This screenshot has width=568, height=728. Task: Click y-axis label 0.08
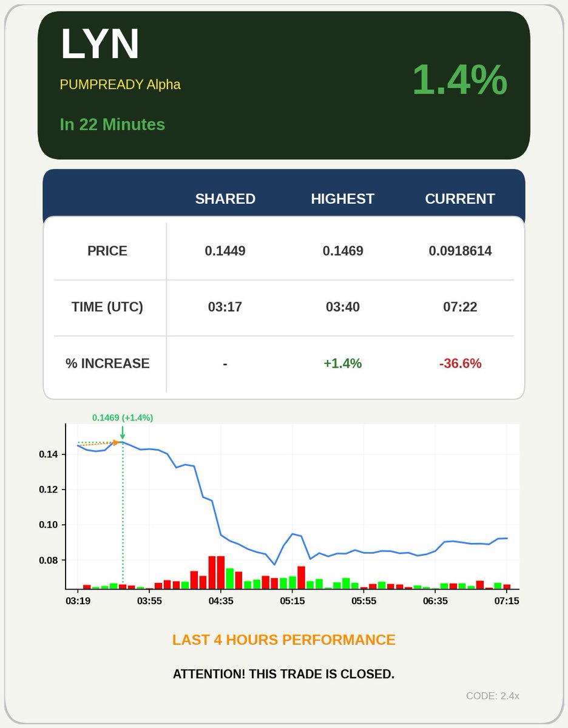click(48, 560)
